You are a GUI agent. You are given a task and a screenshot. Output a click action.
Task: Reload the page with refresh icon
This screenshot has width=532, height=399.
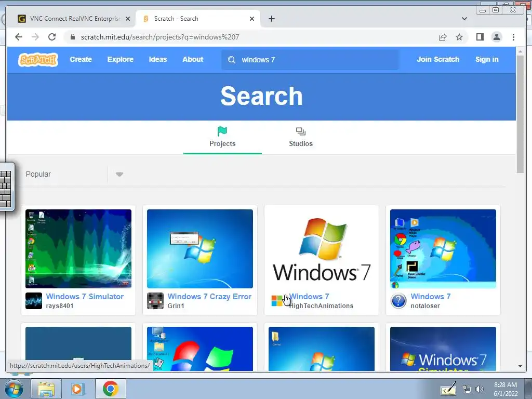[52, 37]
